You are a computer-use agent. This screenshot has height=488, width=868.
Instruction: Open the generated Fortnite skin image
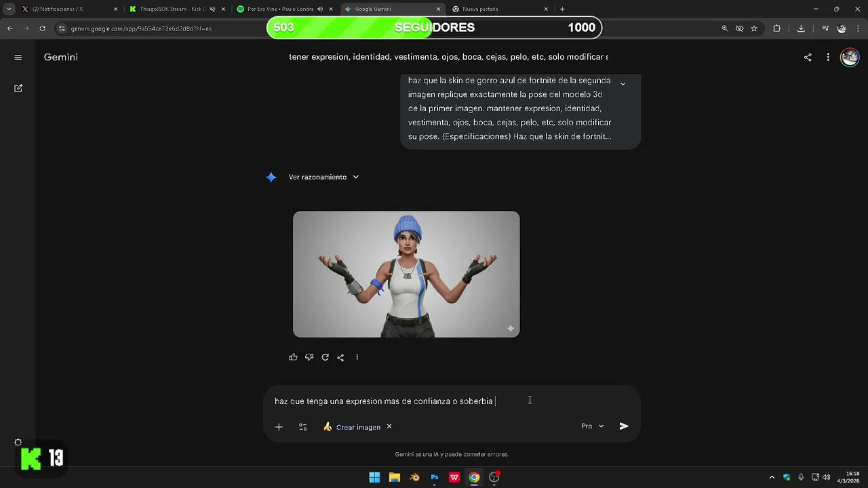pos(406,274)
